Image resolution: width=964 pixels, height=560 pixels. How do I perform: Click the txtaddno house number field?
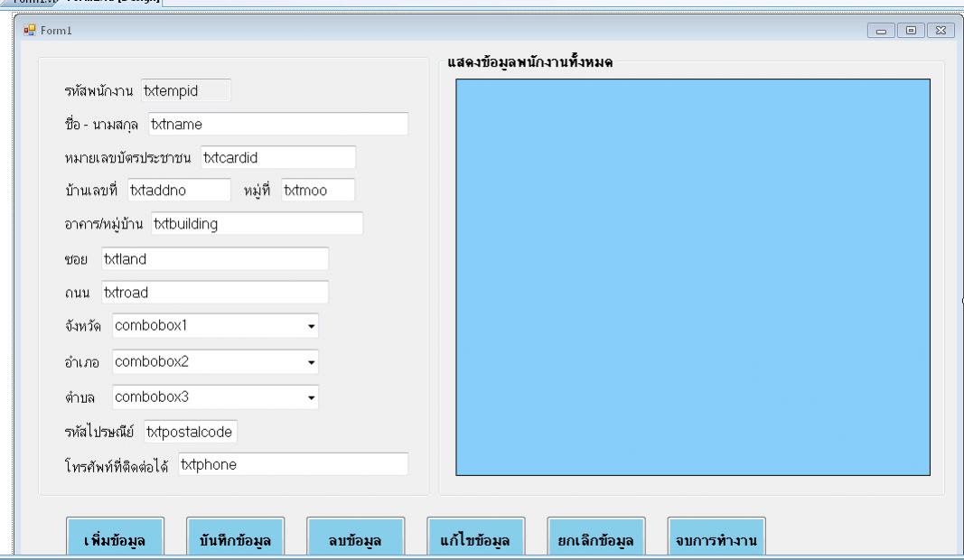coord(179,190)
